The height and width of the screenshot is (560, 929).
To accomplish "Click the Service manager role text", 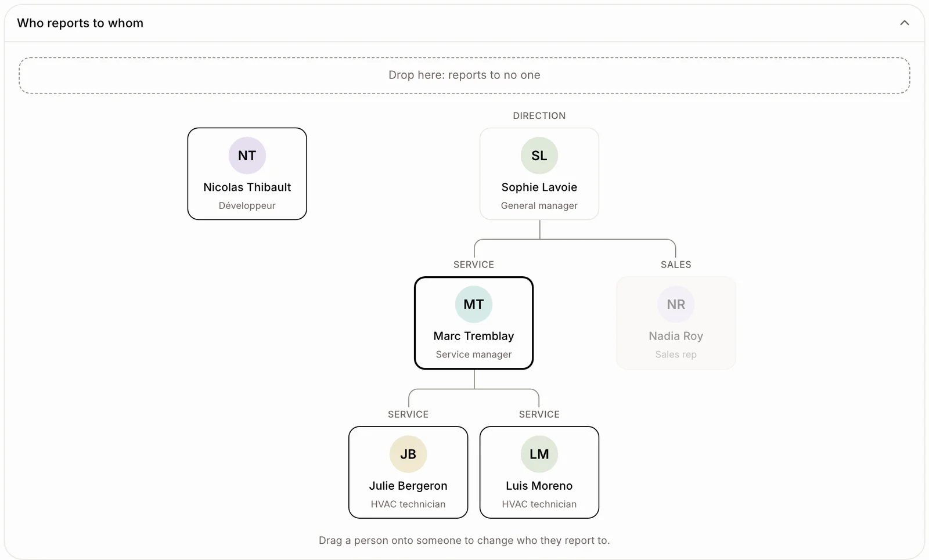I will pos(474,355).
